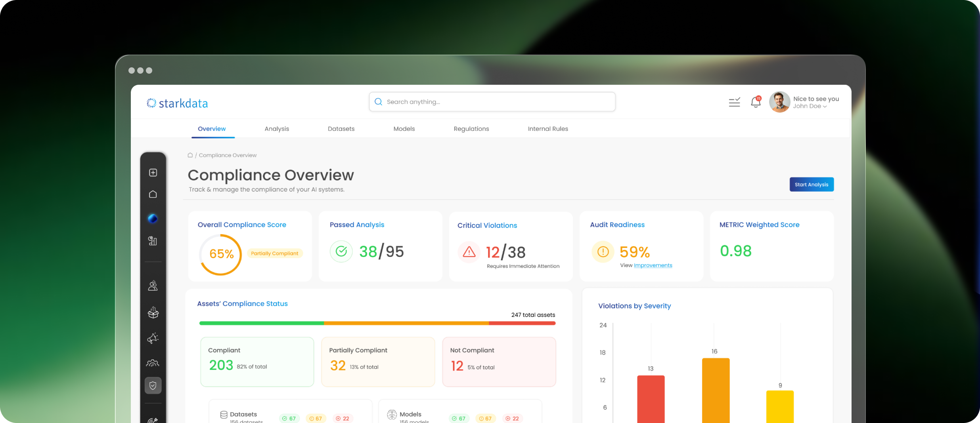Click the red 22 badge beside Models
This screenshot has height=423, width=980.
point(512,419)
